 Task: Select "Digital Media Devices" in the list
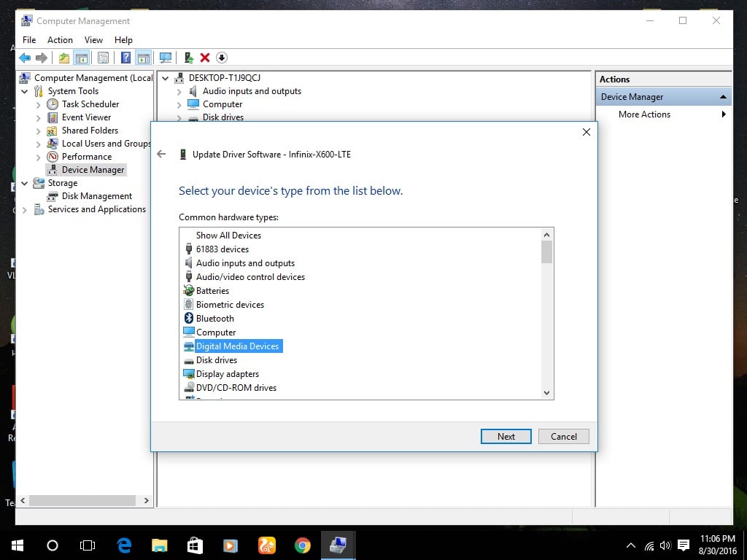[x=237, y=346]
